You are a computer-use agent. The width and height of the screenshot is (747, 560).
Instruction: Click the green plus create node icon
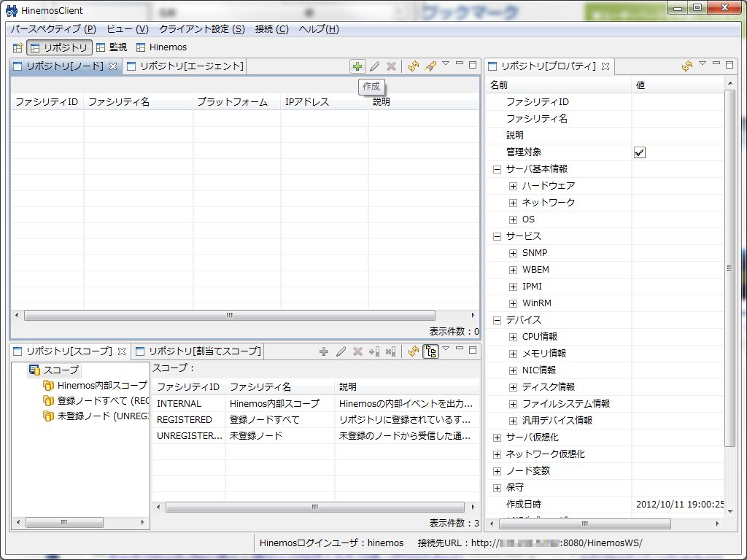[357, 66]
